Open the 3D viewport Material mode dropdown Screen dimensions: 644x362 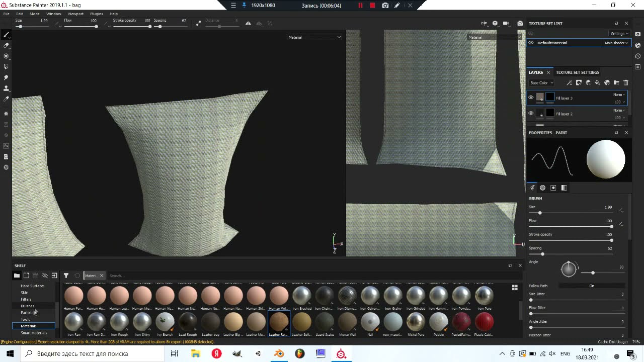tap(314, 37)
